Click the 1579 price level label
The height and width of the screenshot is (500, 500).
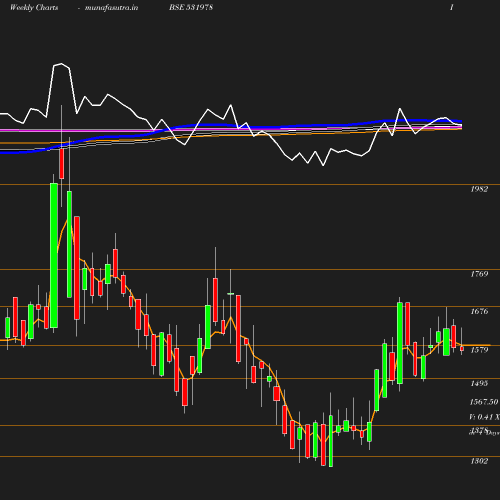point(479,350)
